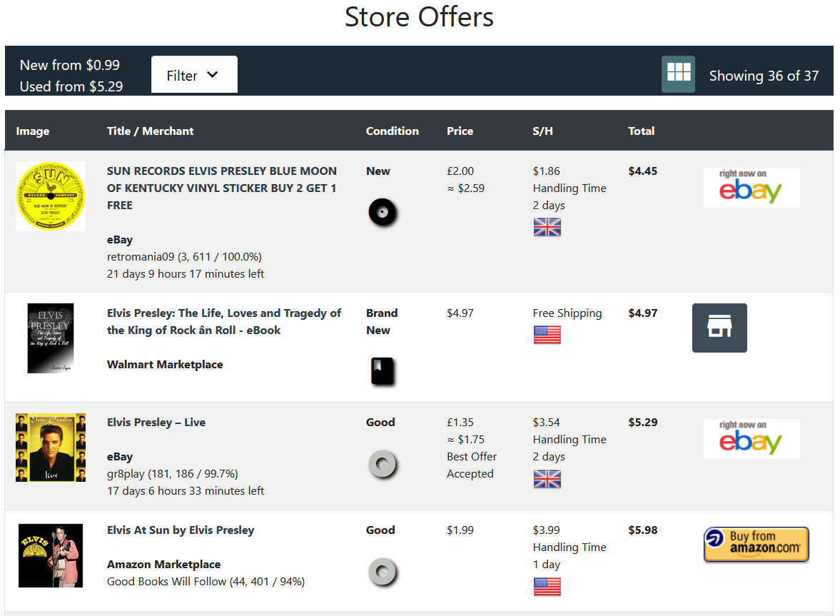
Task: Open the Sun Records sticker thumbnail
Action: click(51, 196)
